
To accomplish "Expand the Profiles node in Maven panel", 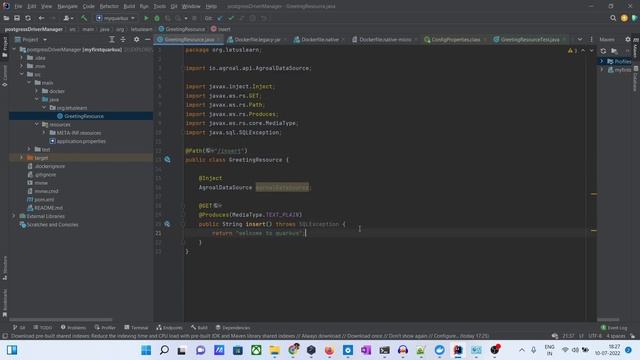I will [x=602, y=61].
